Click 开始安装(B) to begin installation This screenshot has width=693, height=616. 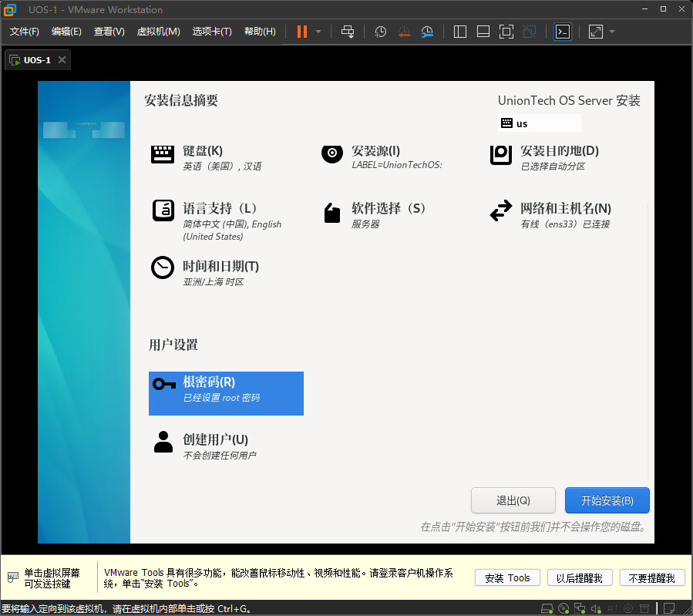[607, 500]
